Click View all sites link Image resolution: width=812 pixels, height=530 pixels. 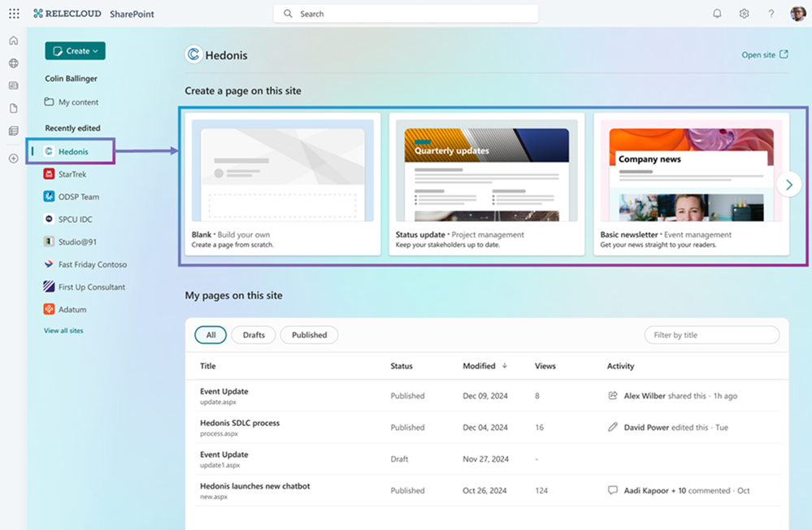click(x=63, y=331)
